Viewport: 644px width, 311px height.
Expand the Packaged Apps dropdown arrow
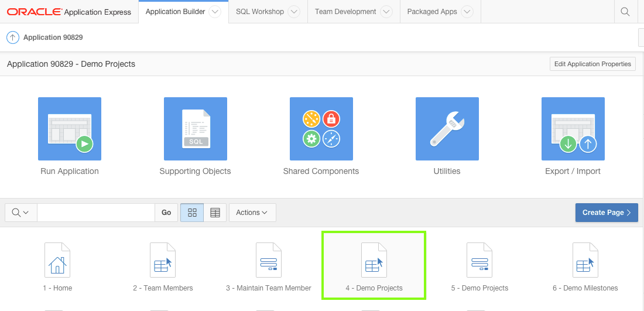tap(467, 12)
